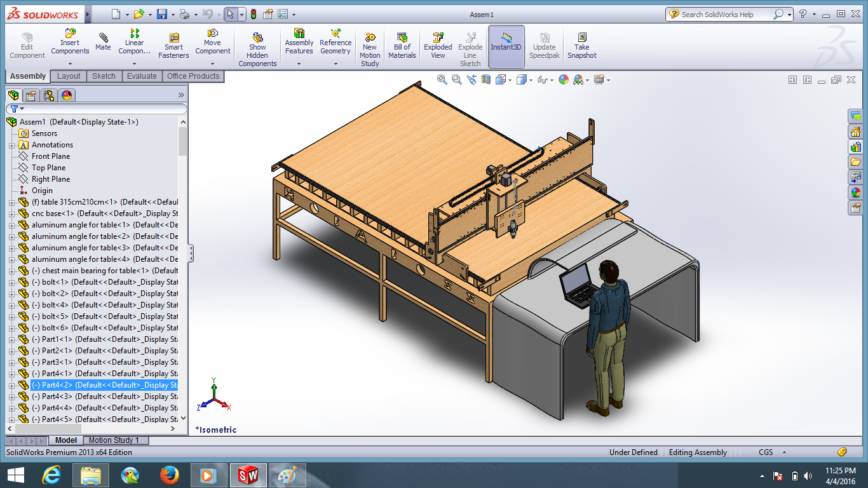Viewport: 868px width, 488px height.
Task: Click the Take Snapshot tool
Action: (x=582, y=46)
